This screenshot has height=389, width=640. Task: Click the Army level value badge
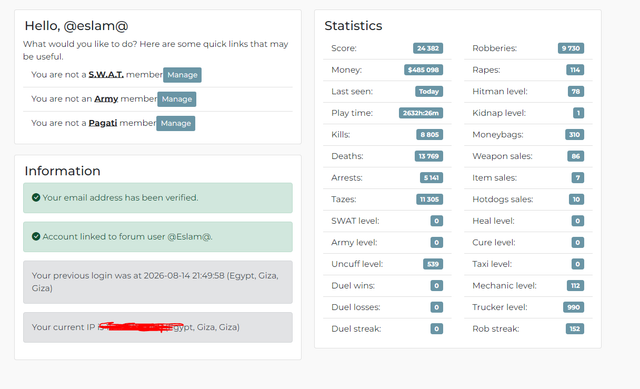(x=436, y=243)
